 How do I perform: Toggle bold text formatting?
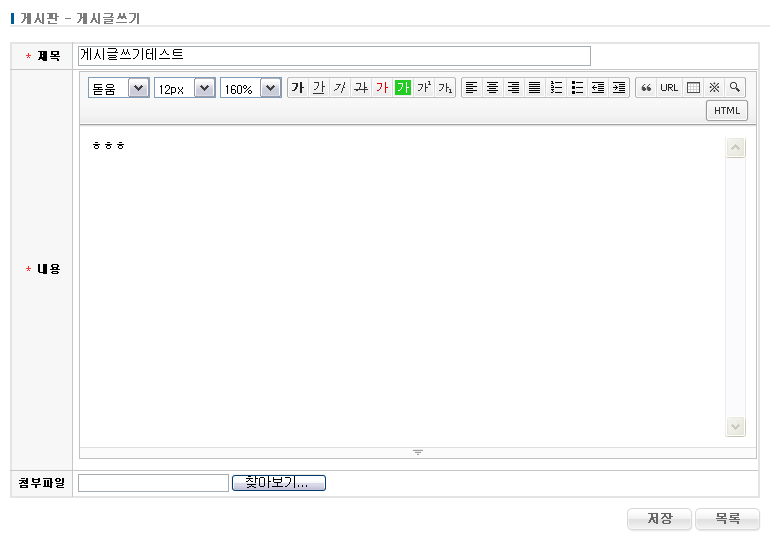tap(297, 88)
